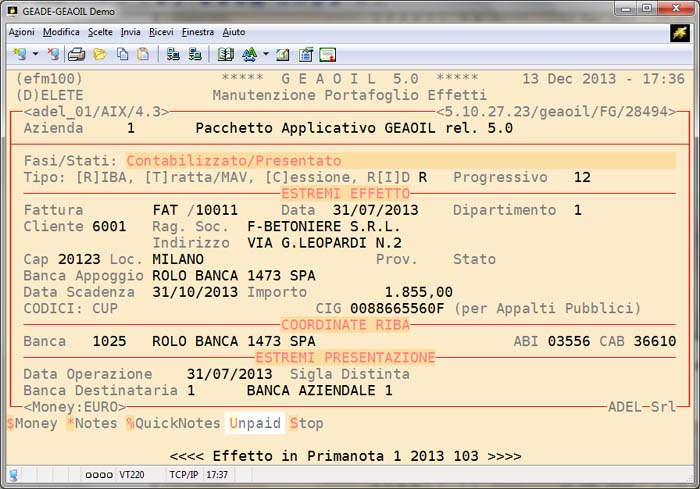This screenshot has height=489, width=700.
Task: Open the Modifica menu
Action: click(61, 32)
